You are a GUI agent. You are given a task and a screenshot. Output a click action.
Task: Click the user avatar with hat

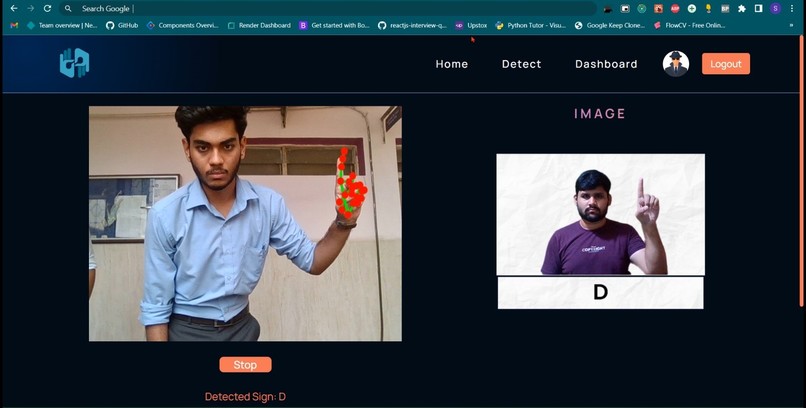click(676, 64)
